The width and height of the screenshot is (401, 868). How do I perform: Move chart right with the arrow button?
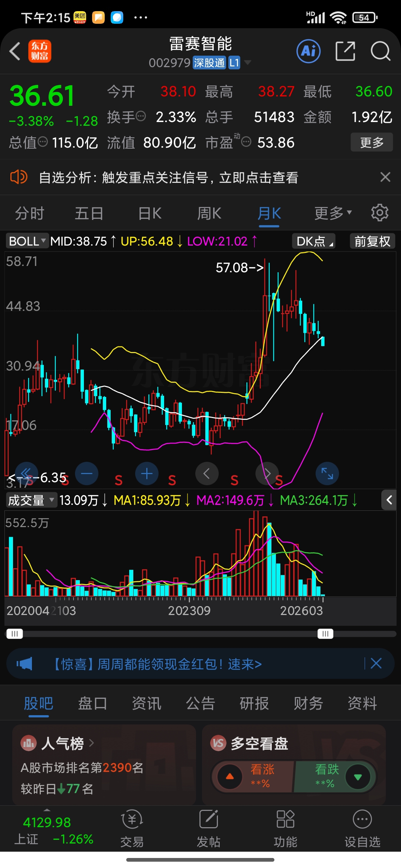tap(267, 474)
